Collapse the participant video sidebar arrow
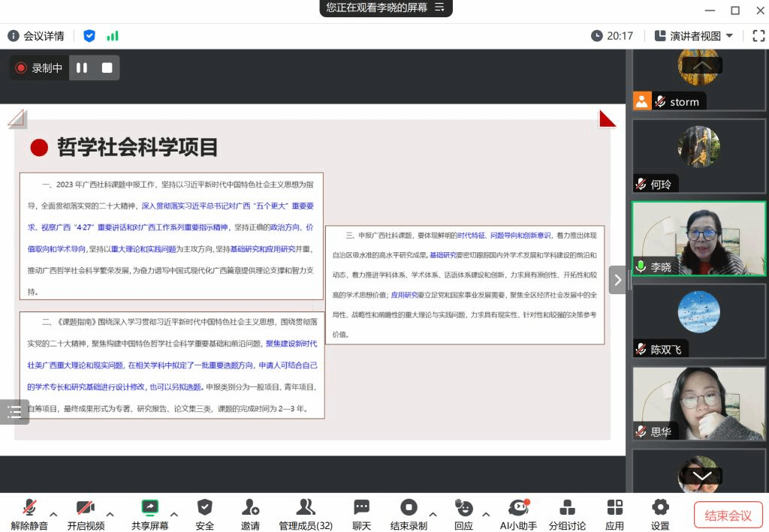This screenshot has height=532, width=769. pyautogui.click(x=617, y=280)
